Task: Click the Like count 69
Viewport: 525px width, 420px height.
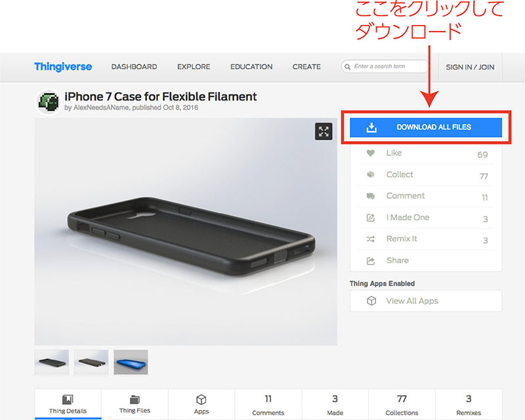Action: 482,155
